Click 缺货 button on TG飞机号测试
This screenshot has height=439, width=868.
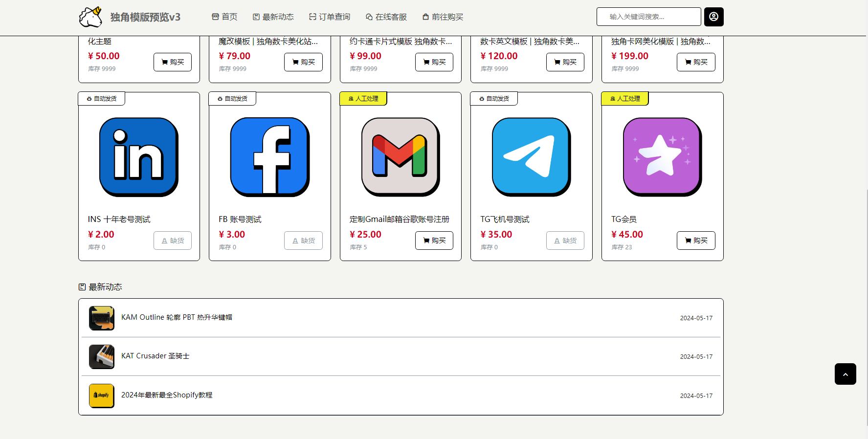tap(565, 241)
